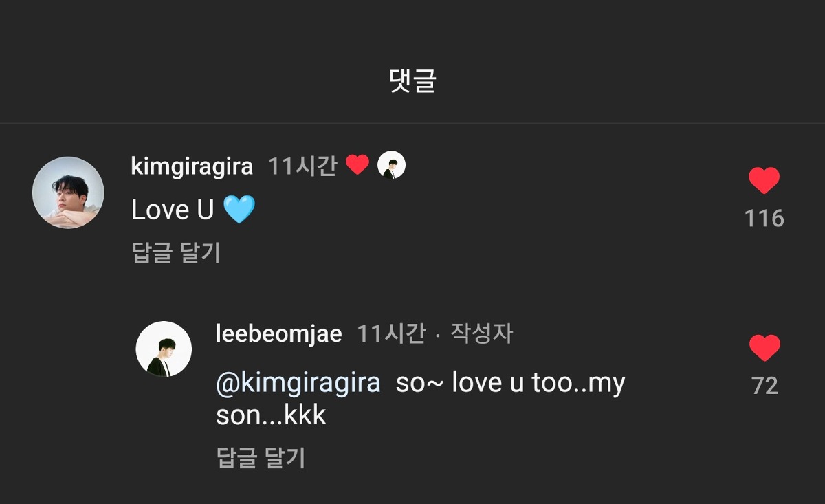Open kimgiragira's profile picture

(68, 193)
